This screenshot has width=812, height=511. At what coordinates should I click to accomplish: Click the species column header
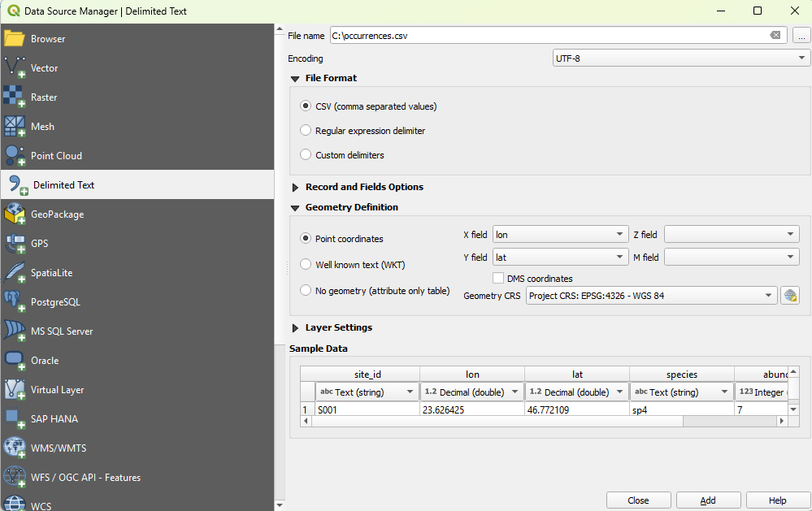point(681,374)
